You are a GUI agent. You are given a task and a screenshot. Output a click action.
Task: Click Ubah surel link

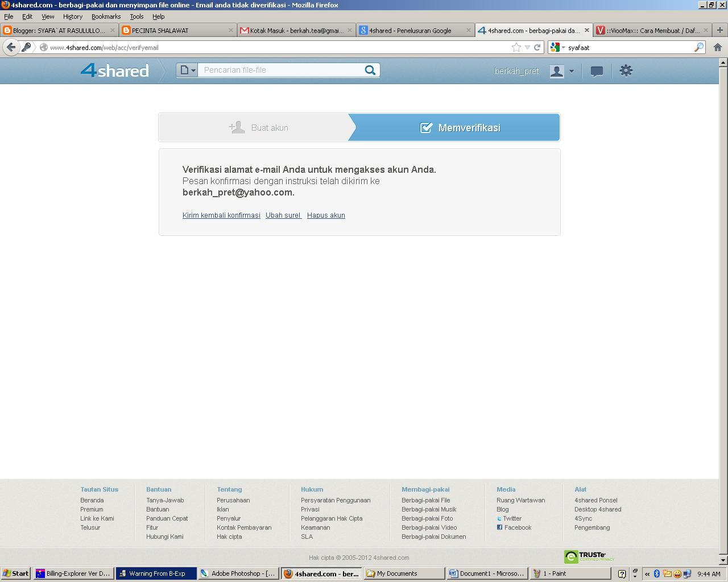tap(283, 215)
